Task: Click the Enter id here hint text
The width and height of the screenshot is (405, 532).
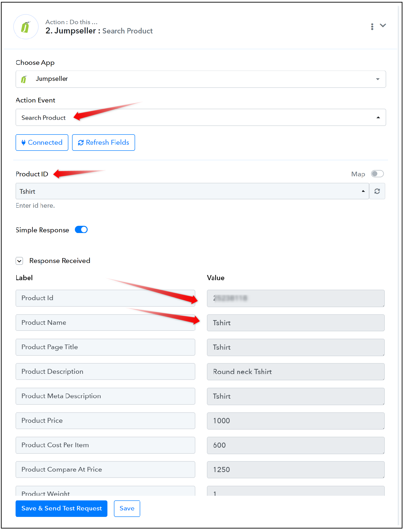Action: coord(35,205)
